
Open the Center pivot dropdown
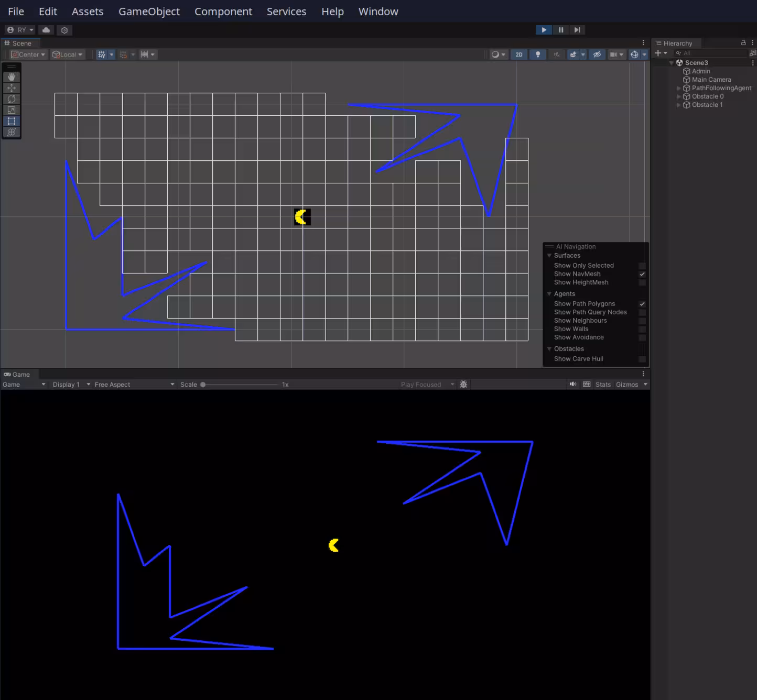28,54
